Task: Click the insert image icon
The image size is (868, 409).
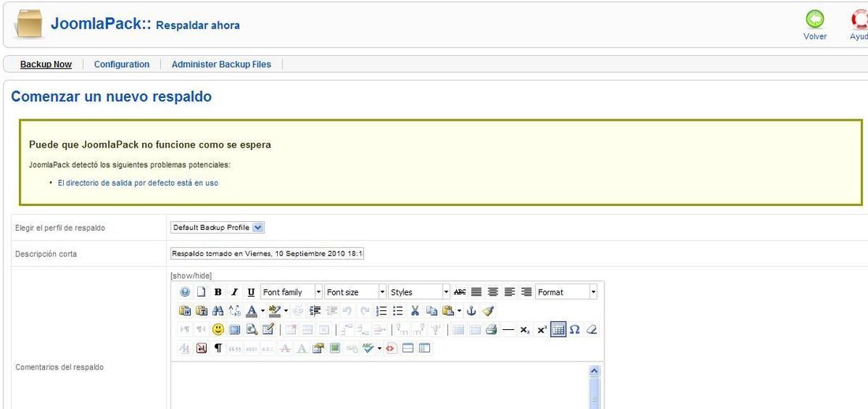Action: [x=335, y=348]
